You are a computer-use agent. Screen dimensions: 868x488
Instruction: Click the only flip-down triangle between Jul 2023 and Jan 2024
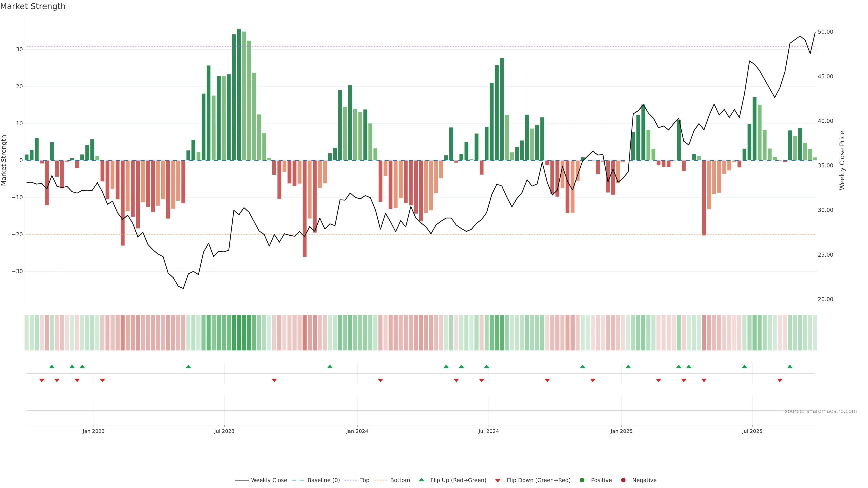[274, 380]
